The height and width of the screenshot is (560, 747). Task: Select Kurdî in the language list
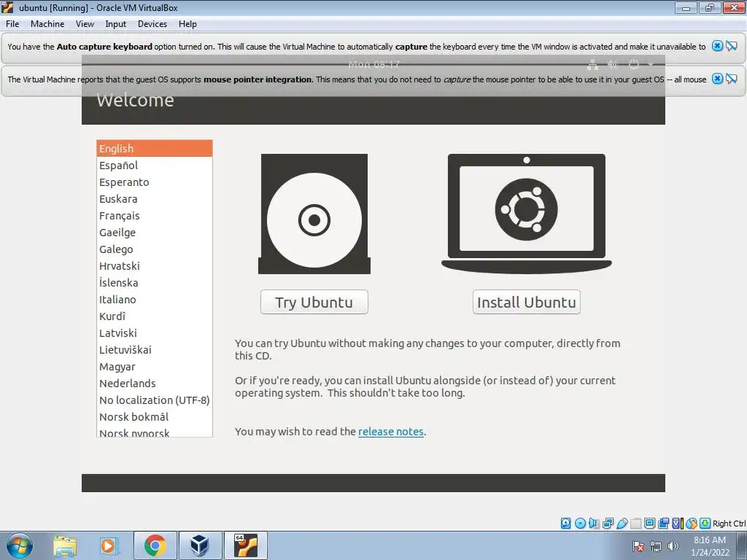[x=155, y=316]
